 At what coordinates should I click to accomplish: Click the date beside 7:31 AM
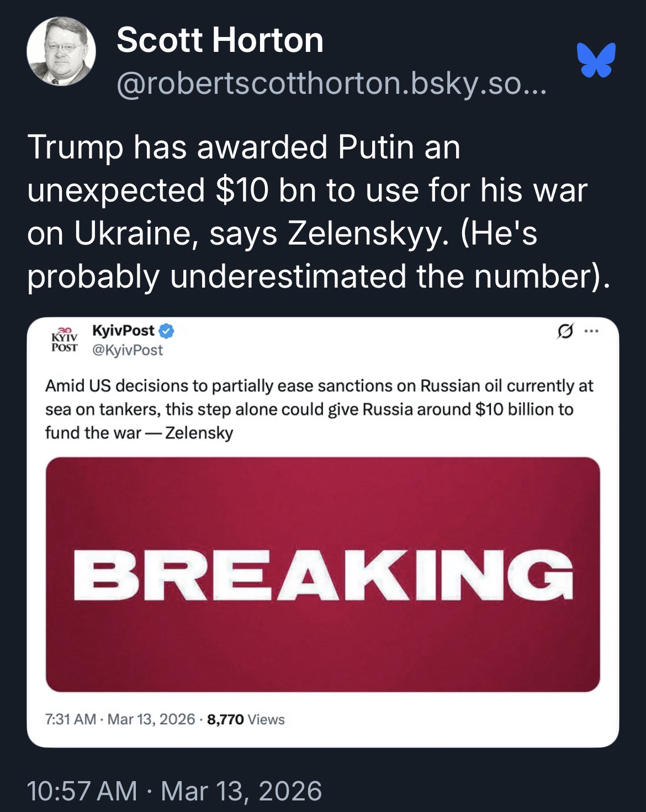coord(151,719)
